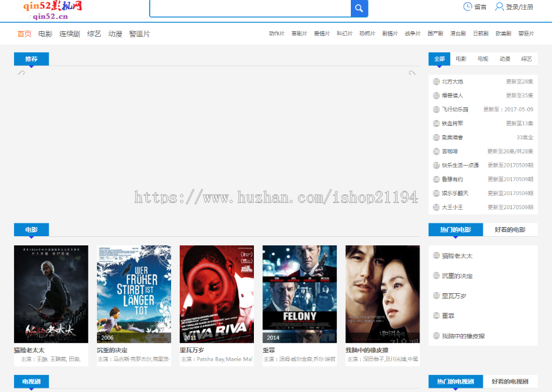This screenshot has width=552, height=392.
Task: Open ranked item 娱乐乐翻天
Action: (455, 193)
